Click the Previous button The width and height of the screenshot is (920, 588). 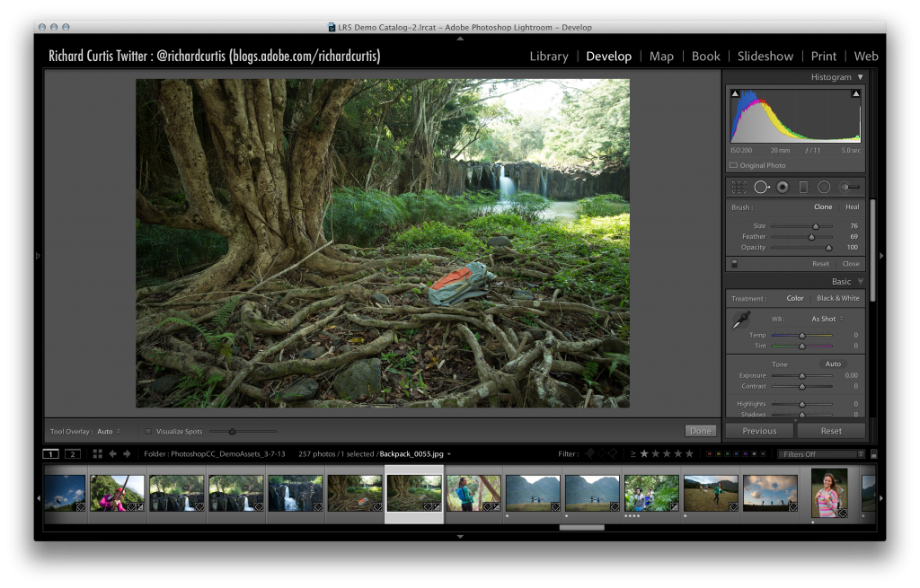[x=759, y=431]
